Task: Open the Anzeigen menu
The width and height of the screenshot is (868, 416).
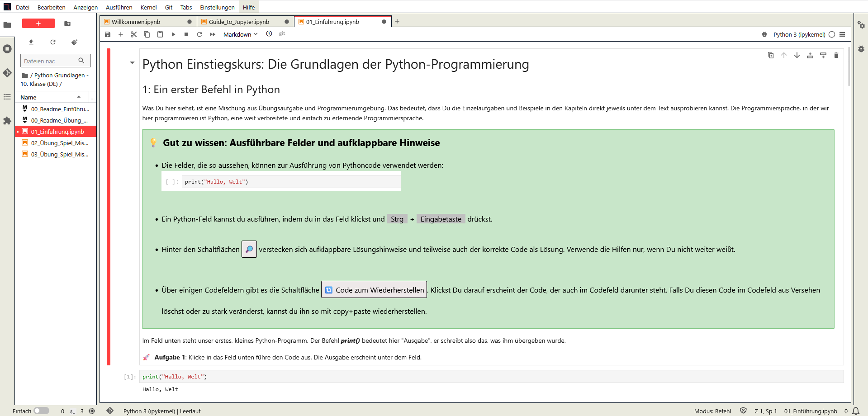Action: pyautogui.click(x=85, y=7)
